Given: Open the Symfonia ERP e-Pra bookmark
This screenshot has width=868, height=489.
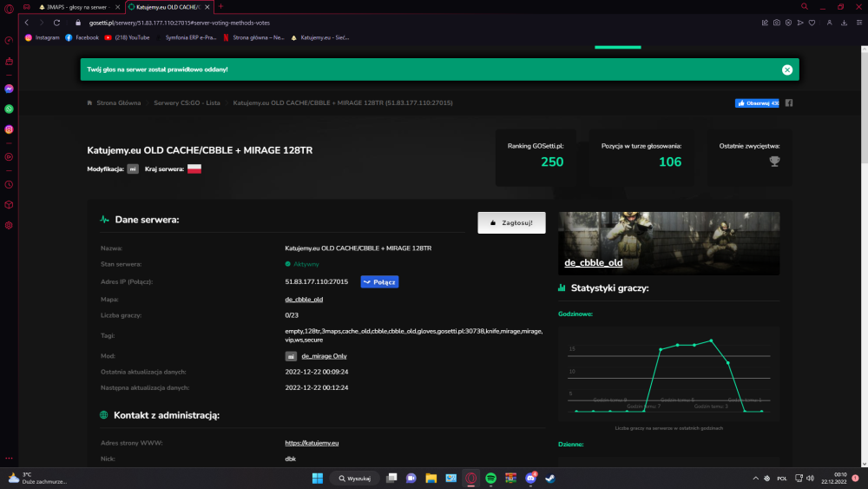Looking at the screenshot, I should pyautogui.click(x=186, y=37).
